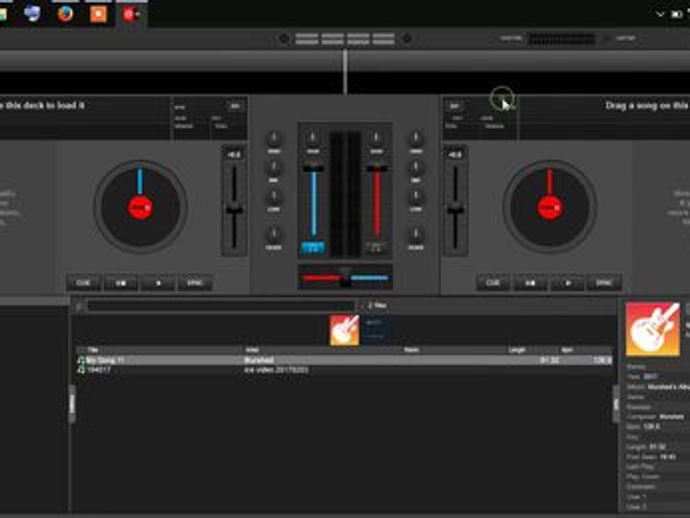
Task: Toggle the right channel headphone cue button
Action: click(x=376, y=248)
